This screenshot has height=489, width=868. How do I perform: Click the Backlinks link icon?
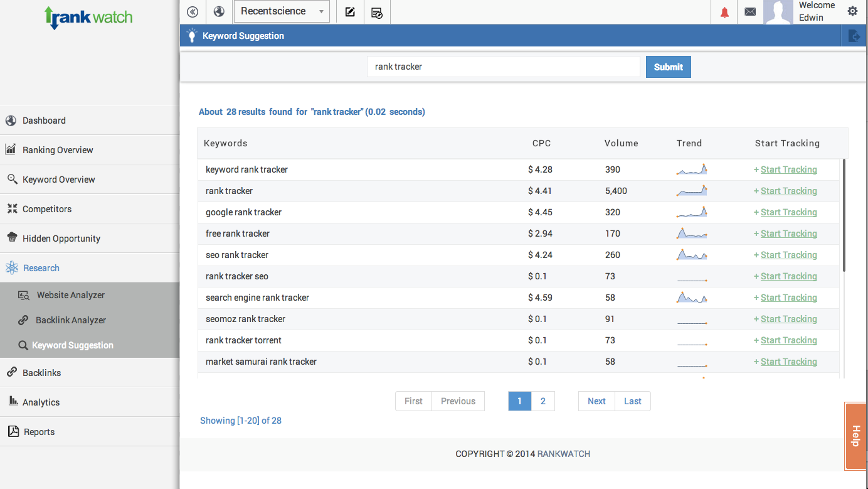point(11,372)
